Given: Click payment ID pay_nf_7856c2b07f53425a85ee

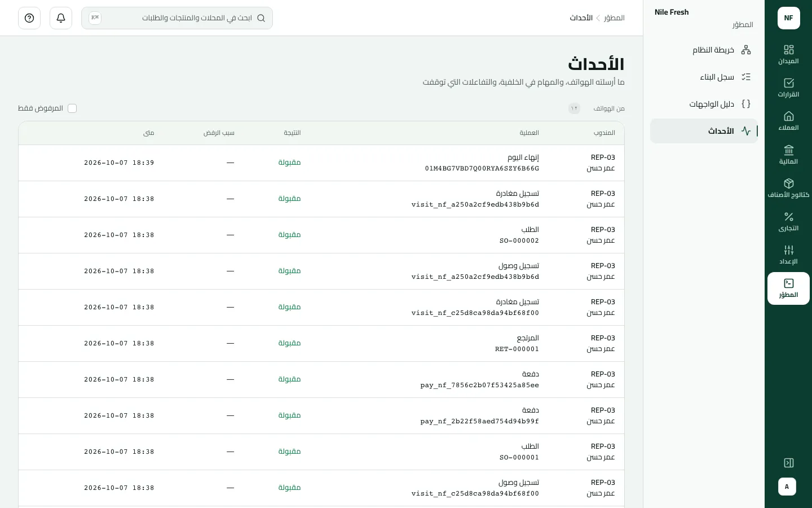Looking at the screenshot, I should [480, 385].
